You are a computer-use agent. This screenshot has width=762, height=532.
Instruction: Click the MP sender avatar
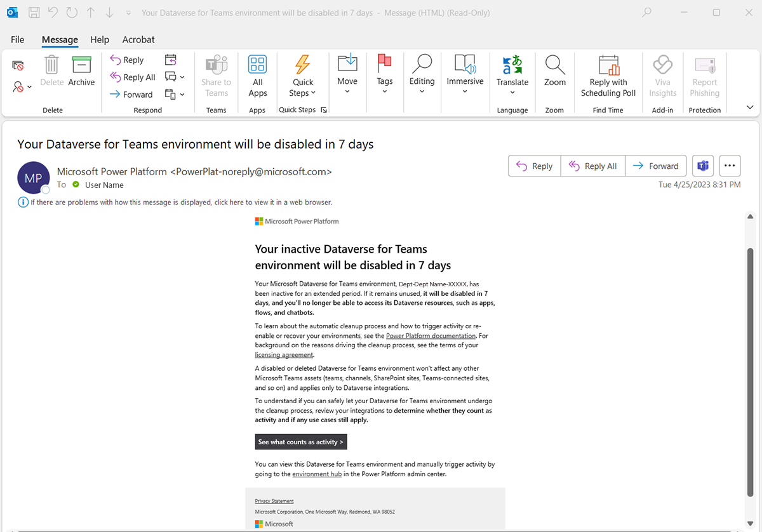pyautogui.click(x=33, y=178)
